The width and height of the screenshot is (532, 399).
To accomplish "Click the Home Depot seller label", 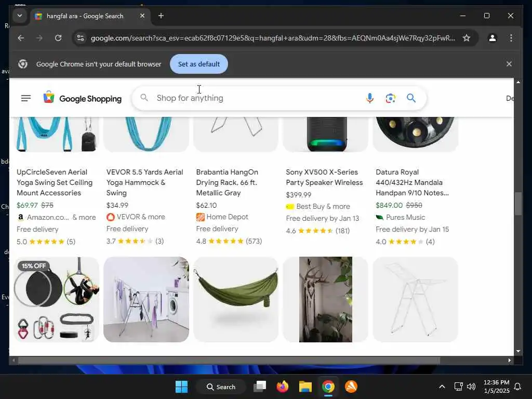I will 222,217.
